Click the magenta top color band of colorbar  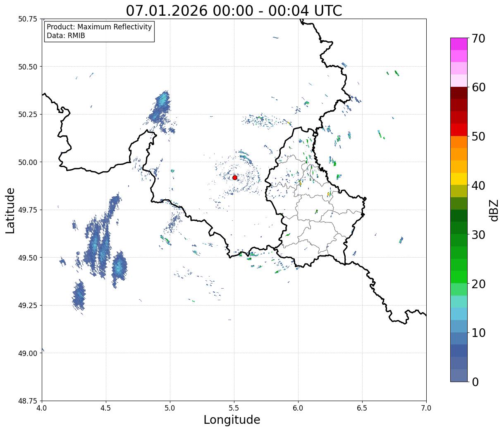coord(459,44)
